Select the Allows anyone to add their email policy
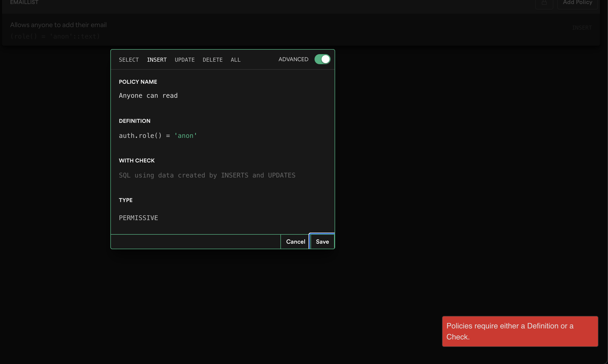Viewport: 608px width, 364px height. [58, 25]
